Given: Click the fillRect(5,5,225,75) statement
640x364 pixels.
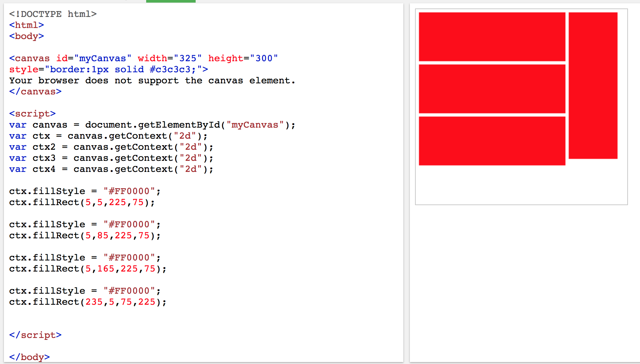Looking at the screenshot, I should 82,202.
